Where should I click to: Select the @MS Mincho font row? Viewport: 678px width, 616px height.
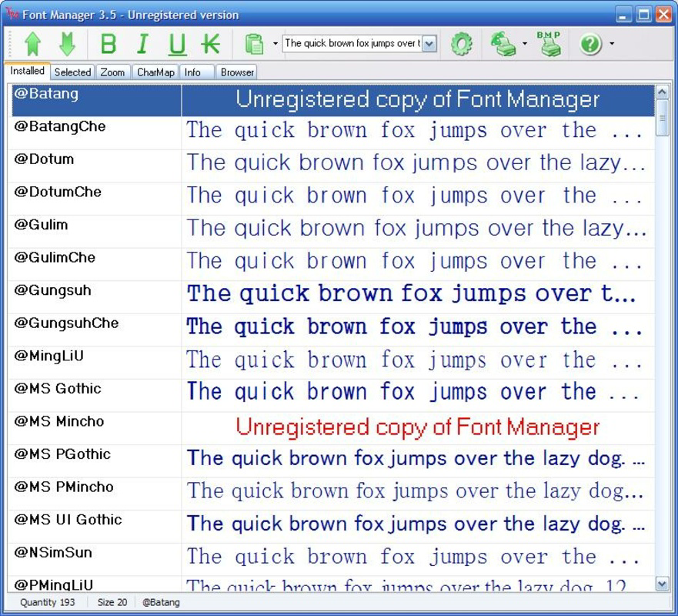tap(333, 429)
